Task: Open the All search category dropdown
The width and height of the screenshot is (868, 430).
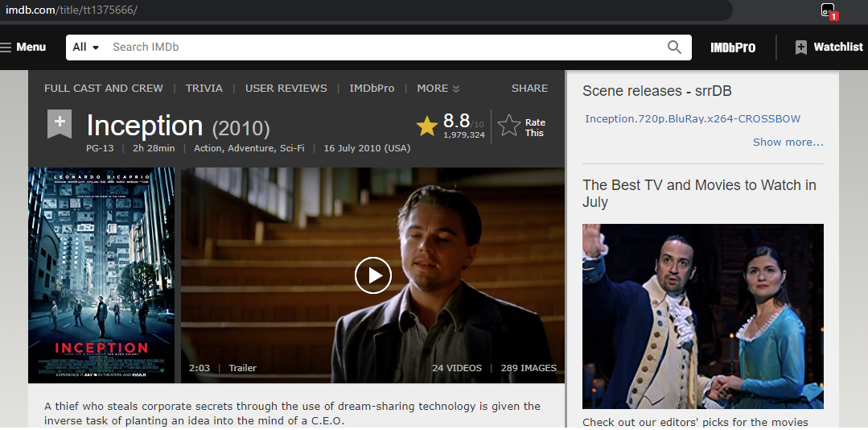Action: coord(86,47)
